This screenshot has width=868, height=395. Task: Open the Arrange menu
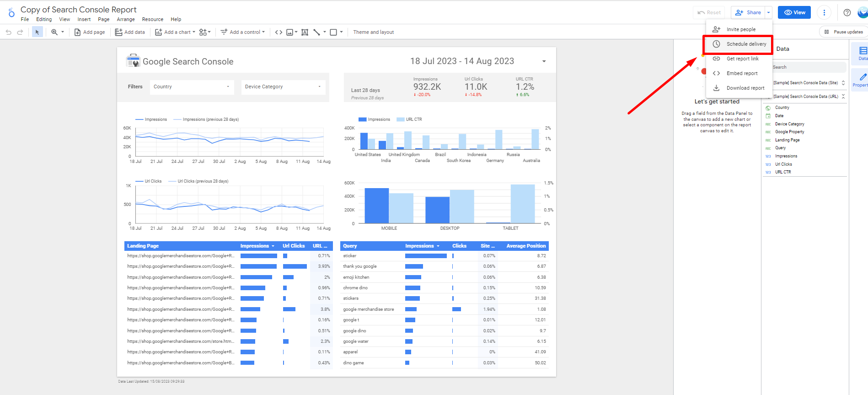[126, 19]
